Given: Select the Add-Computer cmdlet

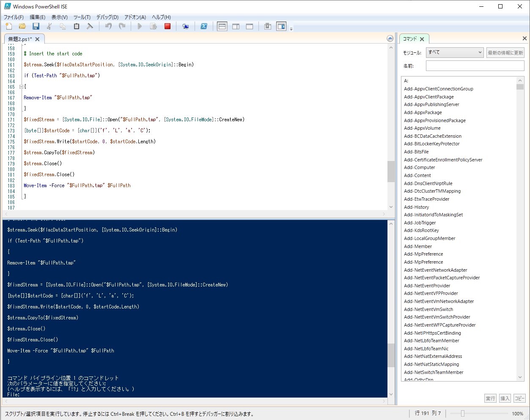Looking at the screenshot, I should click(x=419, y=167).
